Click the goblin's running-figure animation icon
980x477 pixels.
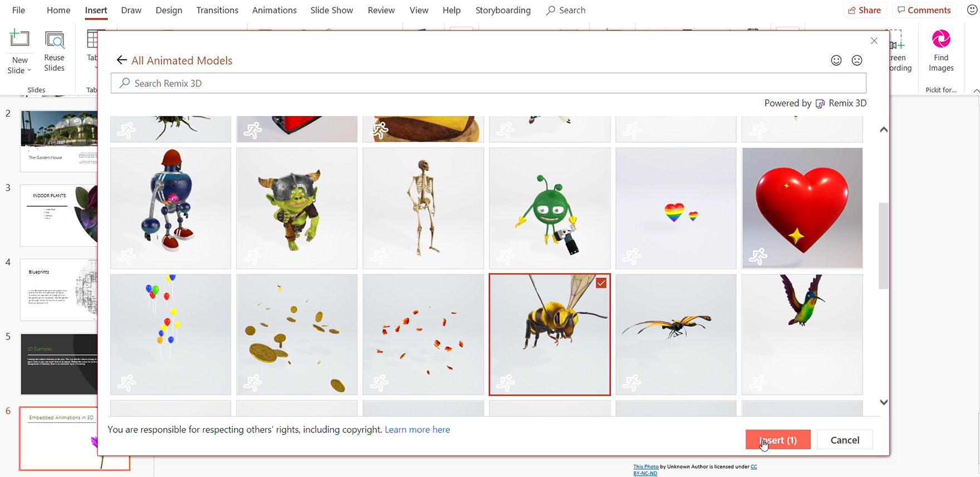253,257
